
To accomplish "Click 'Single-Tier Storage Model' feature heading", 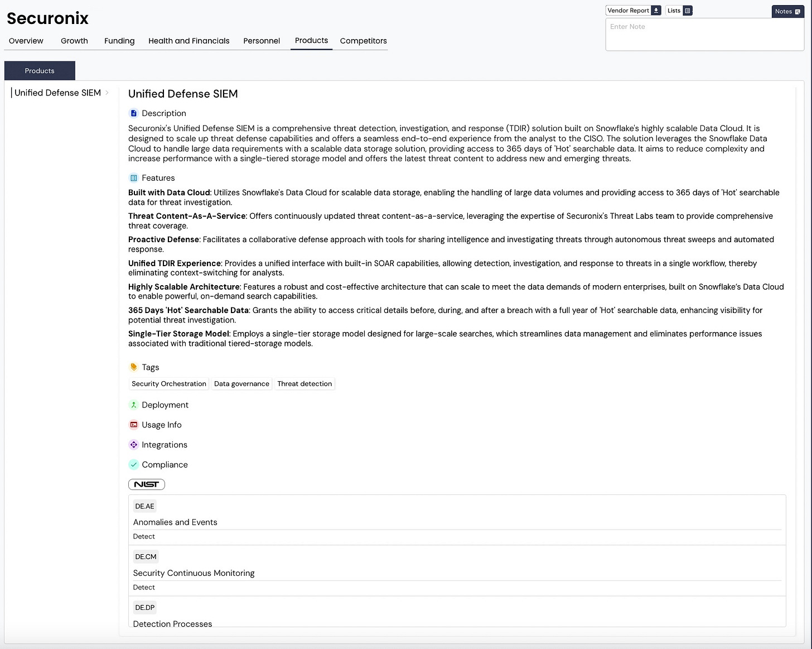I will [x=178, y=334].
